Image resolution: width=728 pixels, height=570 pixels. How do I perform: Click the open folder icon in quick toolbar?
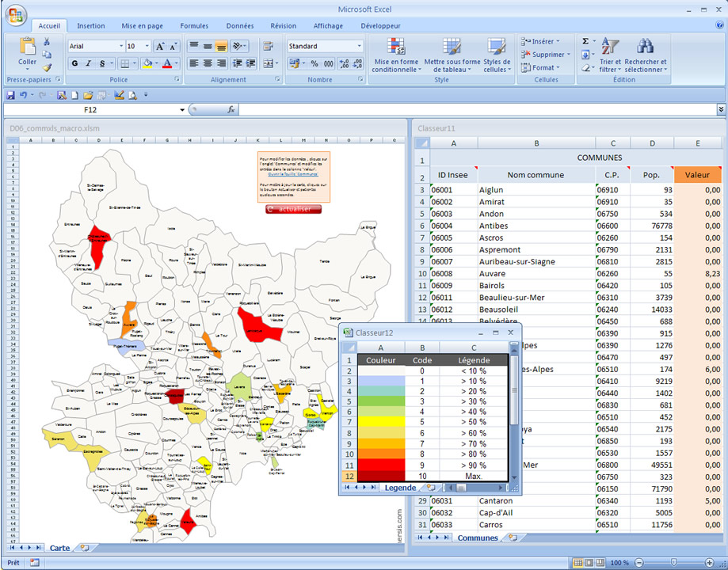click(x=88, y=95)
